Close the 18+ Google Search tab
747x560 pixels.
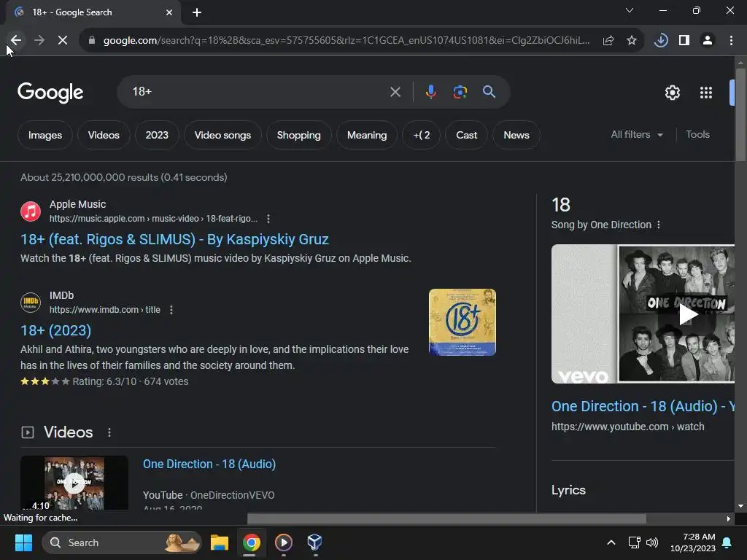[x=169, y=12]
